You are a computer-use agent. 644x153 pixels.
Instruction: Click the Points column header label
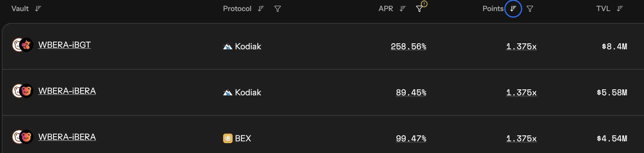click(x=493, y=9)
